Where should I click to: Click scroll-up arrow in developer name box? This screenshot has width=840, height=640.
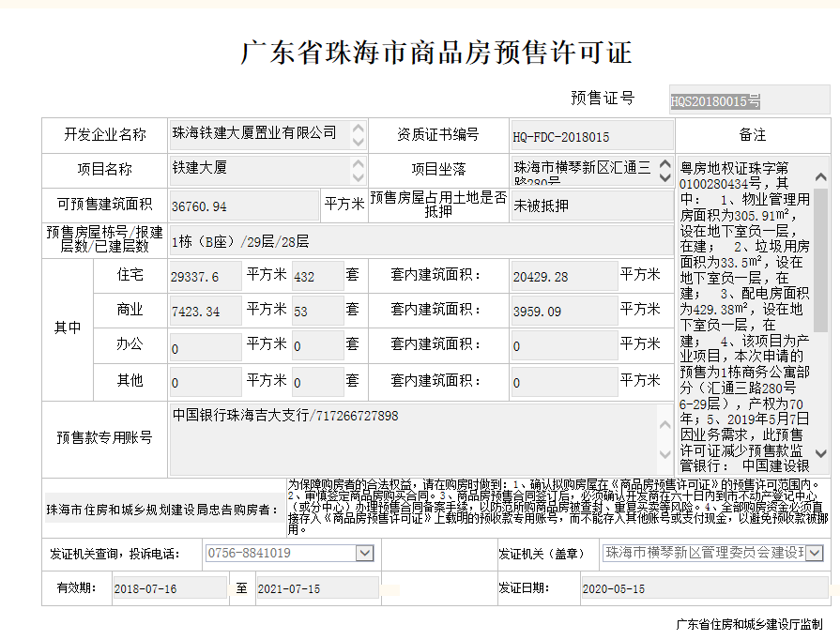[358, 128]
